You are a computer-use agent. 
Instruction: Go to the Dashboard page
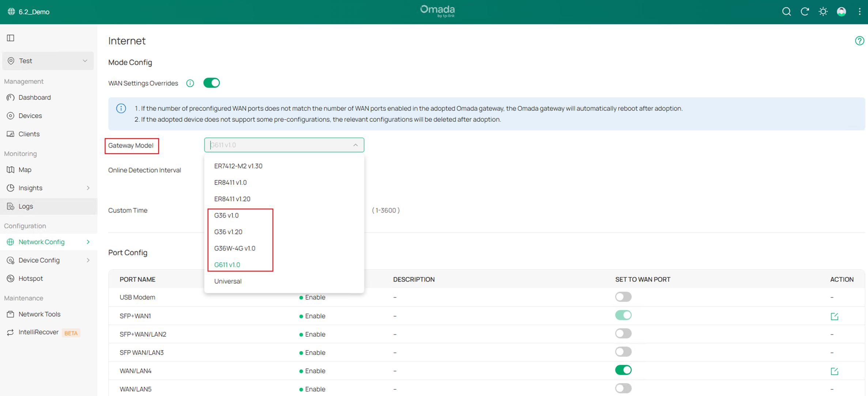pos(35,97)
